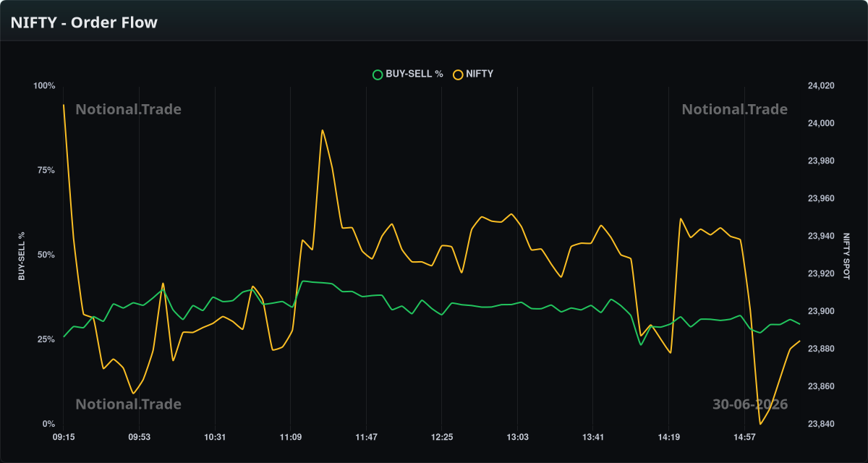Screen dimensions: 868x463
Task: Click the 13:03 time axis label
Action: coord(517,437)
